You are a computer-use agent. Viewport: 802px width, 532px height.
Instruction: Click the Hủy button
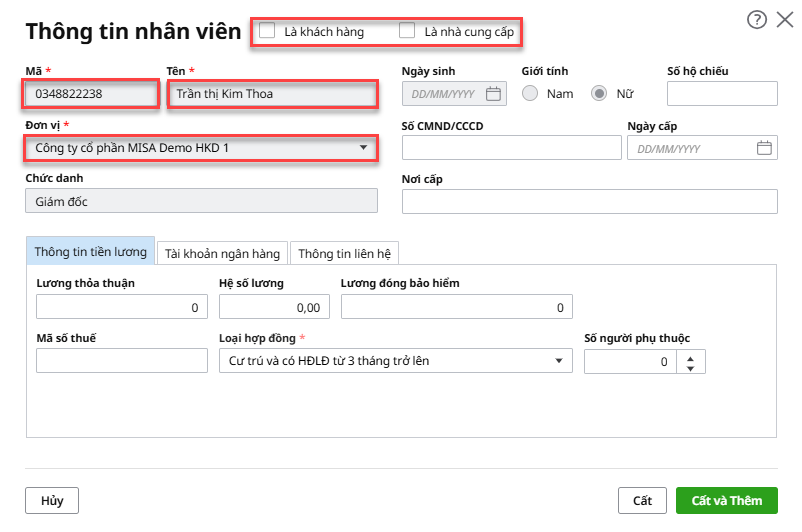coord(52,500)
